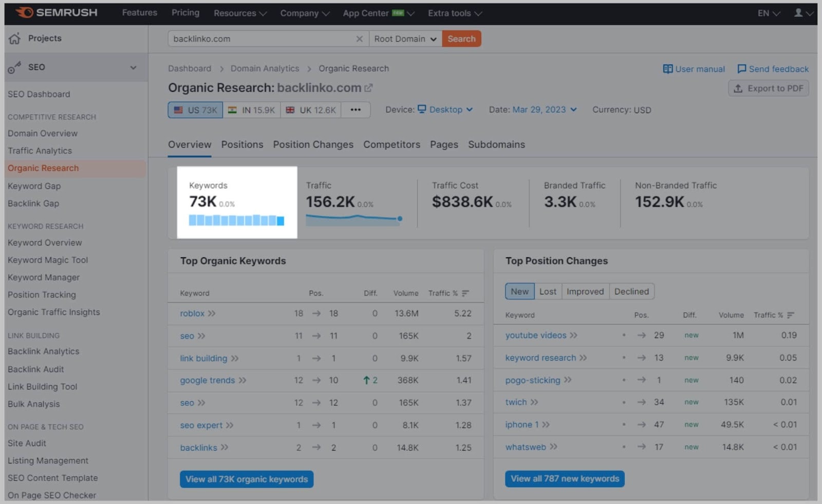This screenshot has width=822, height=504.
Task: Open the Device Desktop dropdown
Action: click(x=445, y=109)
